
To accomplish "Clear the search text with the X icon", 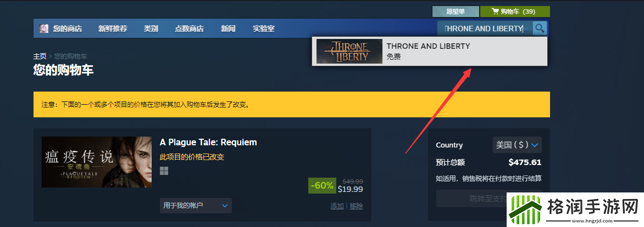I will pyautogui.click(x=527, y=29).
